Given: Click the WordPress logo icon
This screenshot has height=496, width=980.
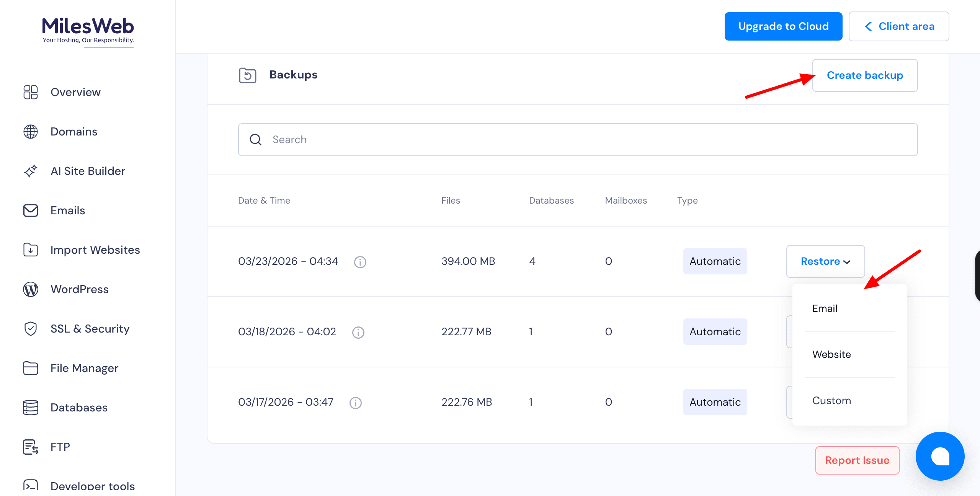Looking at the screenshot, I should (31, 289).
